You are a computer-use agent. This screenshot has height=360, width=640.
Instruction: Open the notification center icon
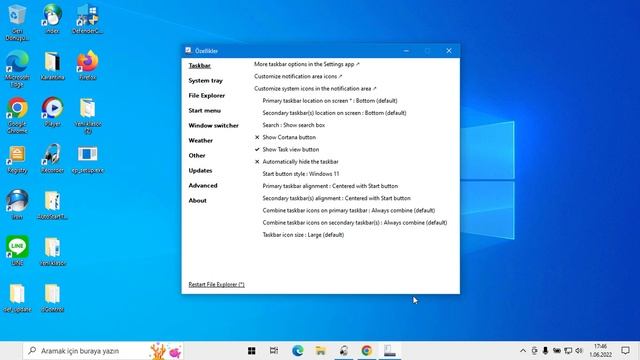click(625, 351)
